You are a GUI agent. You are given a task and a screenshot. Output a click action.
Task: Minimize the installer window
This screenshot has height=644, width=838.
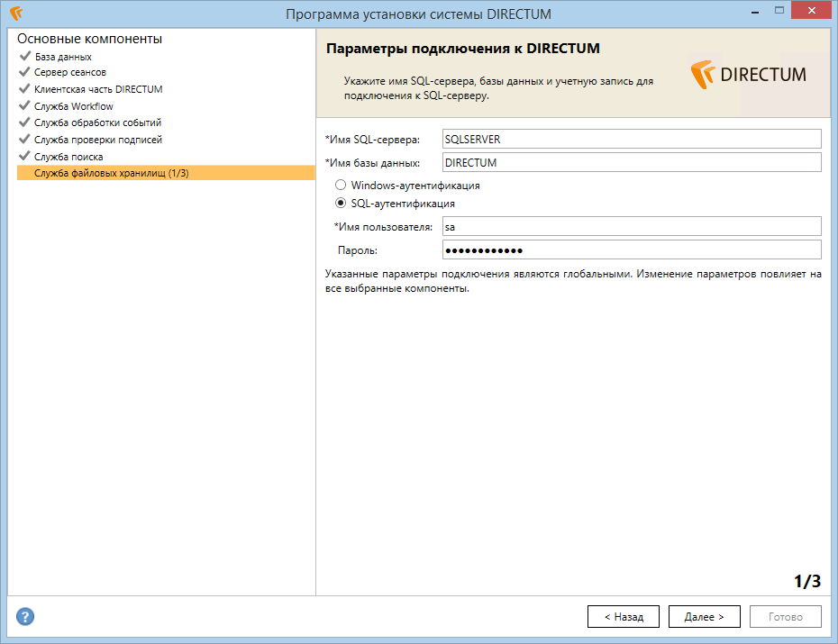click(754, 11)
